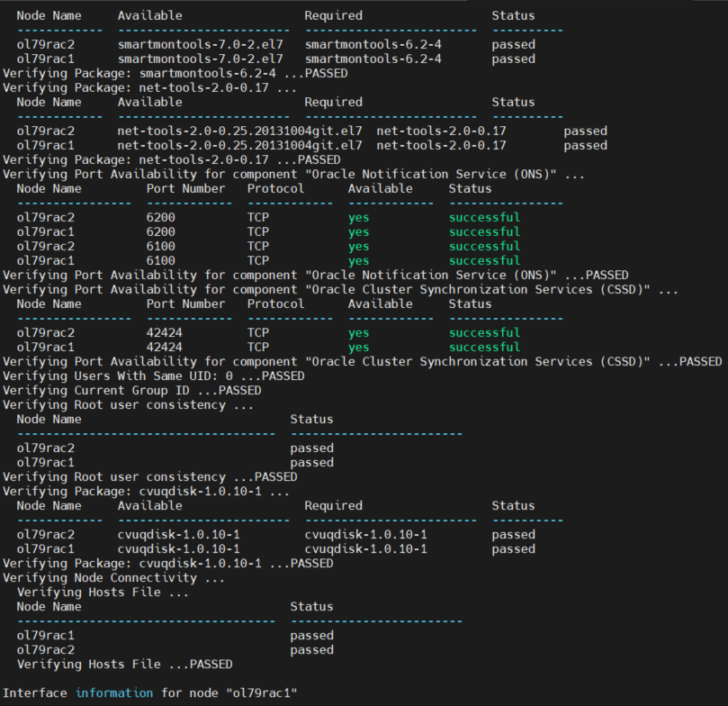This screenshot has height=706, width=728.
Task: Click 'passed' for ol79rac2 under Hosts File check
Action: [x=312, y=650]
